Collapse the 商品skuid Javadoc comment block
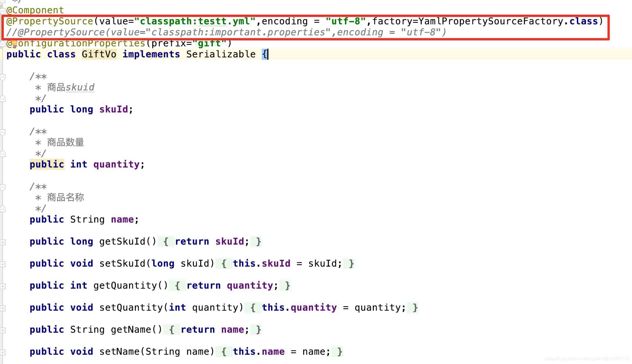Image resolution: width=632 pixels, height=364 pixels. point(3,77)
